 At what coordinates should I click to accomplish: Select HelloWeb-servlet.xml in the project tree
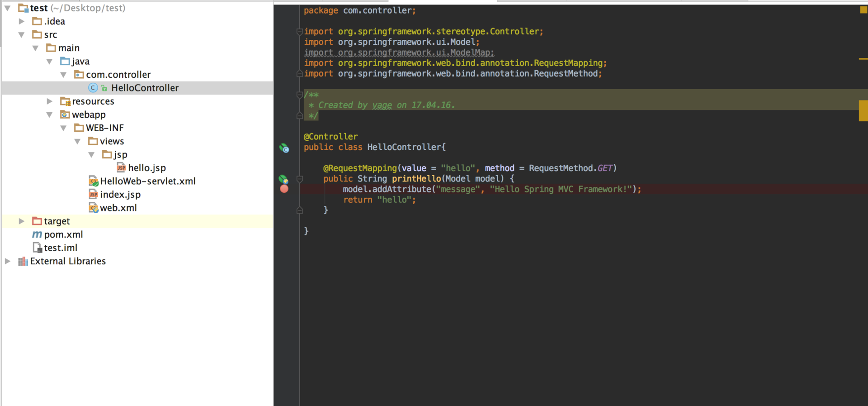coord(148,181)
